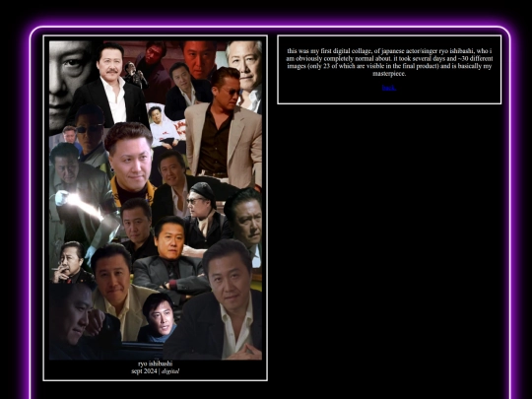Screen dimensions: 532x399
Task: Open the ryo ishibashi collage image
Action: pos(156,200)
